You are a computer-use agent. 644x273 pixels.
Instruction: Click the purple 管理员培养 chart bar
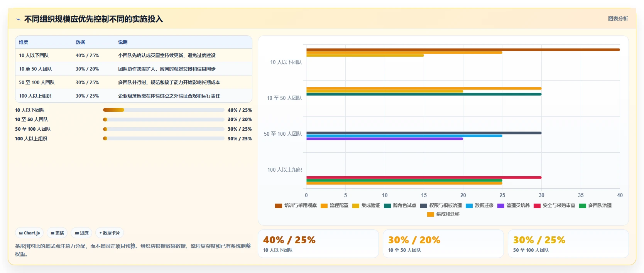tap(385, 139)
